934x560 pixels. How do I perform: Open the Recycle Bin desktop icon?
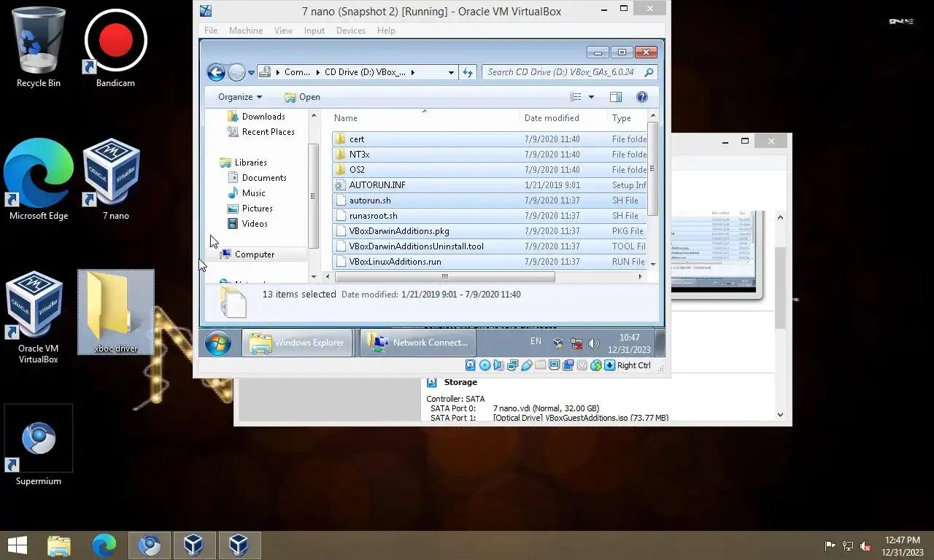click(39, 47)
